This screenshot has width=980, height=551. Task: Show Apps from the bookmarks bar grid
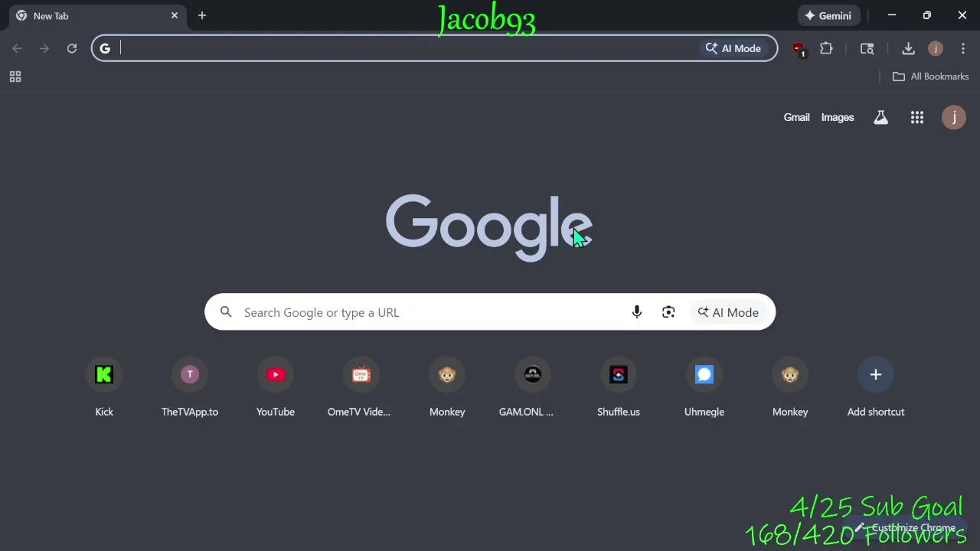click(15, 77)
